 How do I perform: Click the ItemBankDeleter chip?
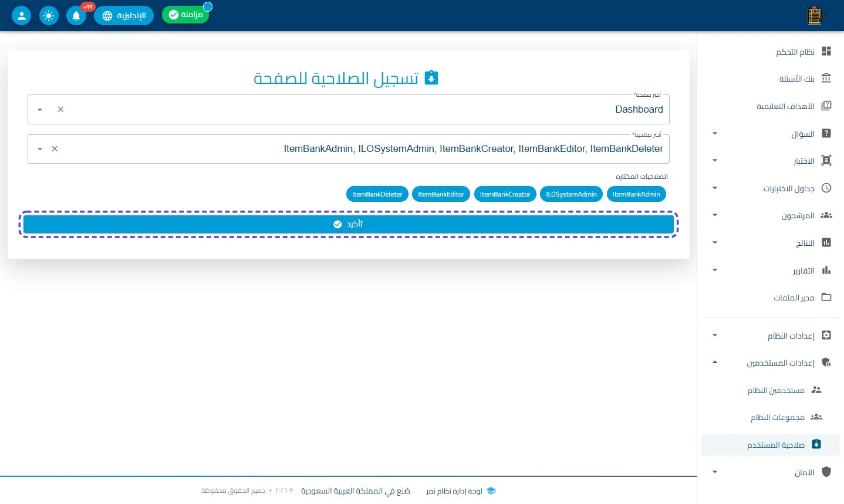coord(377,194)
